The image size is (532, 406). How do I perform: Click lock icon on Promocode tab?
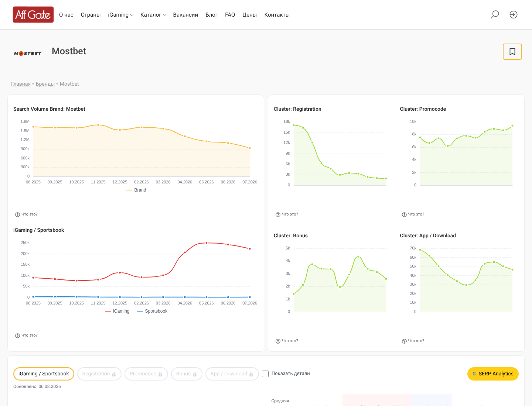pyautogui.click(x=160, y=374)
